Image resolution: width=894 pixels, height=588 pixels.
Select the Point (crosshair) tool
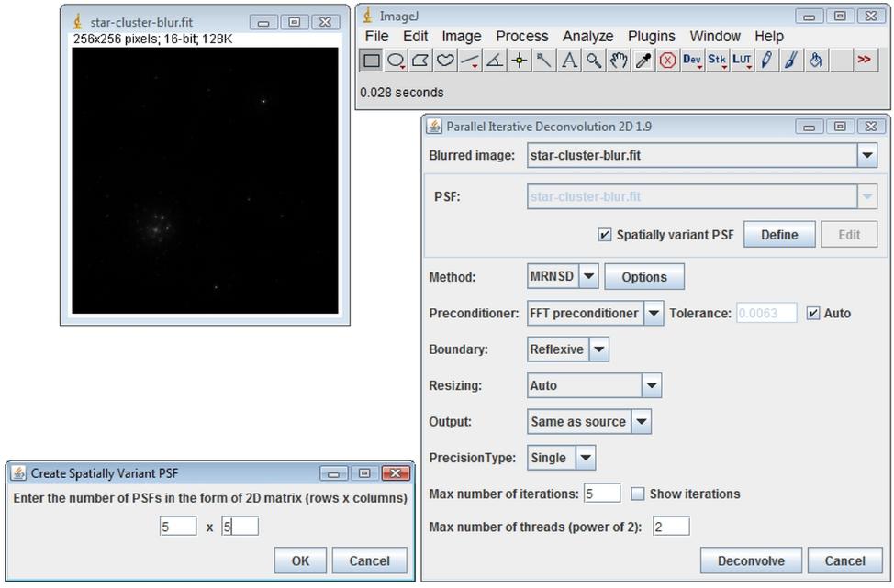[x=520, y=60]
